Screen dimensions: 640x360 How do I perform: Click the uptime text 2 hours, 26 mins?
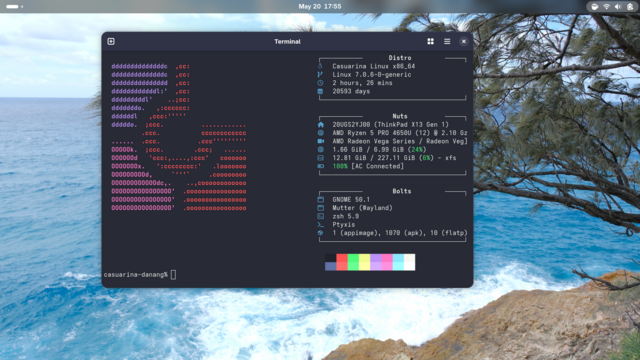(x=362, y=83)
